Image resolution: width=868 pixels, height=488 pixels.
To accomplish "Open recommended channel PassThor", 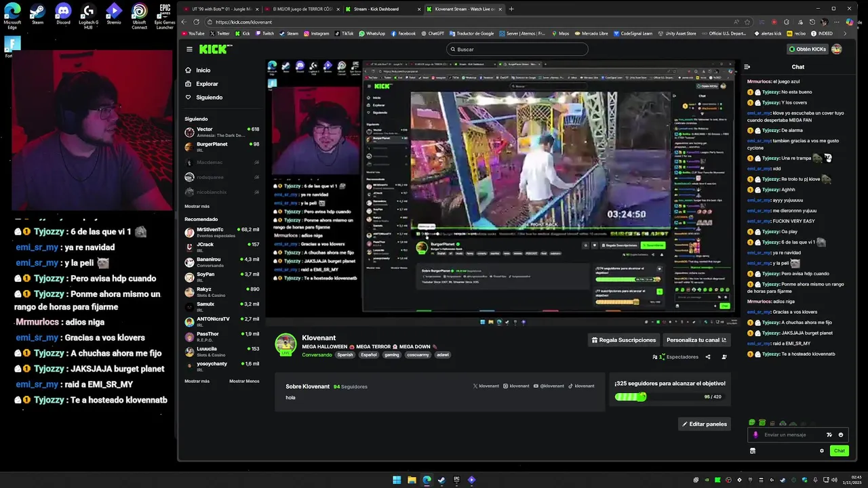I will pos(222,337).
